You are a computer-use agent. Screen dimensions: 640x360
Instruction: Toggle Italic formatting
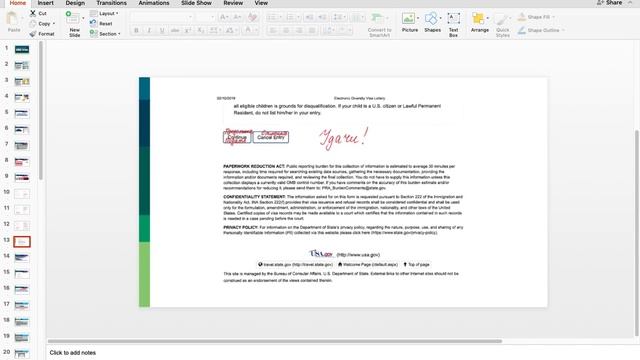(149, 30)
